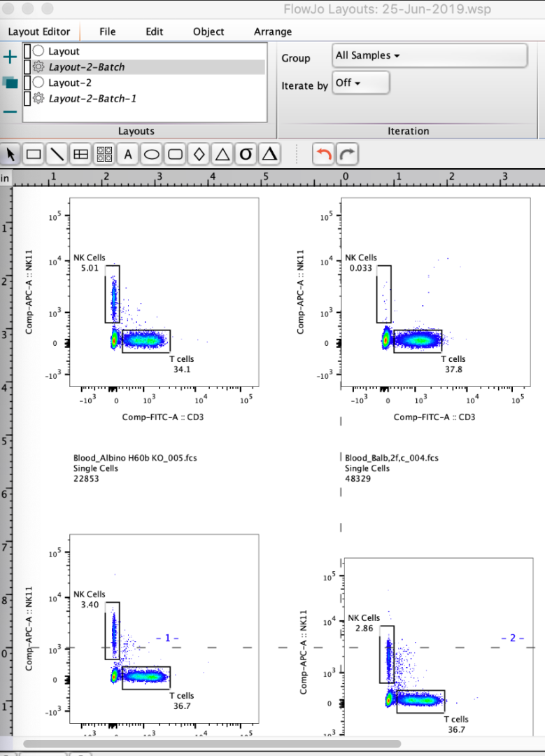545x756 pixels.
Task: Duplicate layout using teal stacked squares icon
Action: (x=10, y=83)
